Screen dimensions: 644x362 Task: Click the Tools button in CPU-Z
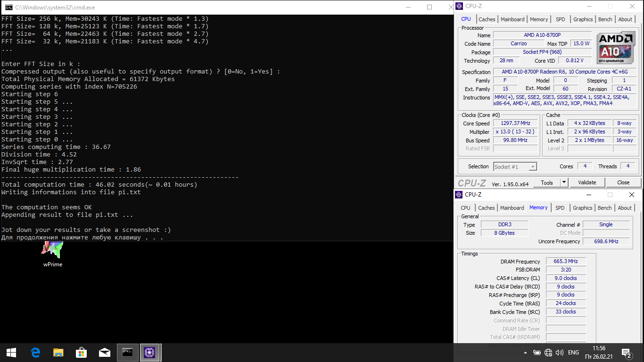tap(547, 182)
